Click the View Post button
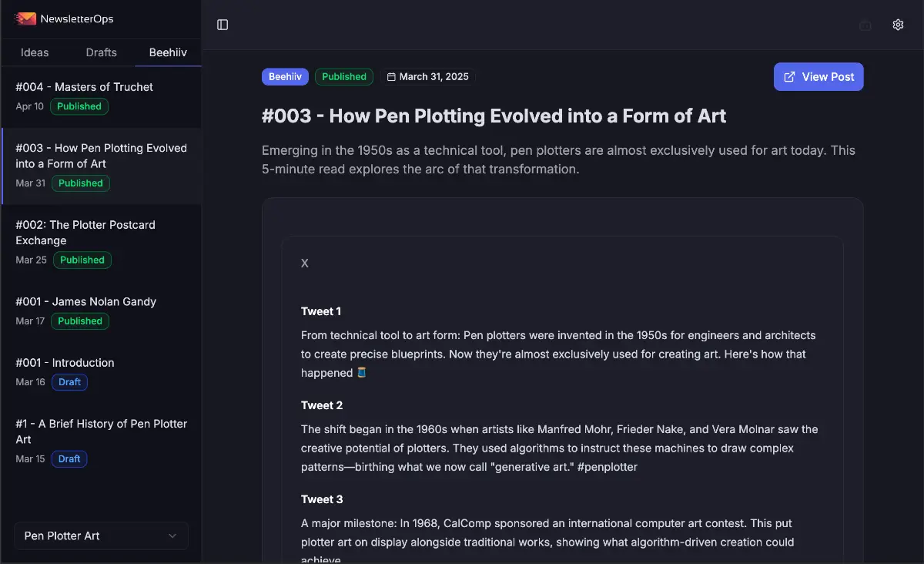Screen dimensions: 924x564 tap(819, 76)
